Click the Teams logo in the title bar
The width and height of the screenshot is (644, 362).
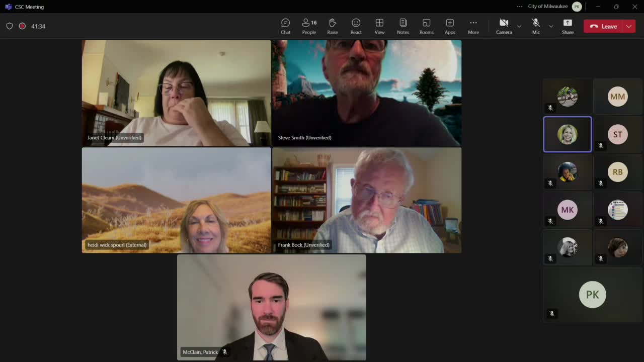tap(8, 7)
